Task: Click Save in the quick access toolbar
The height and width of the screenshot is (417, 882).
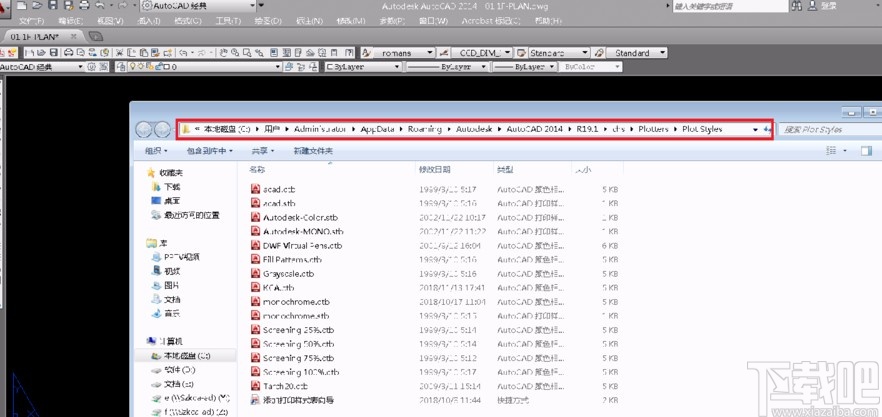Action: coord(53,6)
